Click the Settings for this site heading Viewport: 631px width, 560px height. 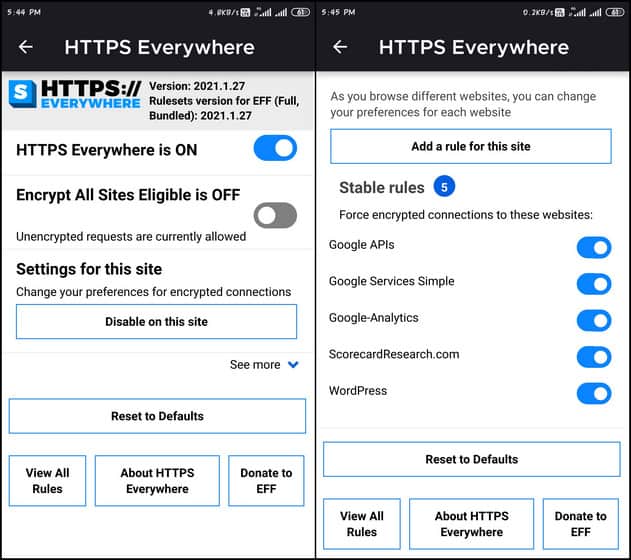click(x=89, y=269)
